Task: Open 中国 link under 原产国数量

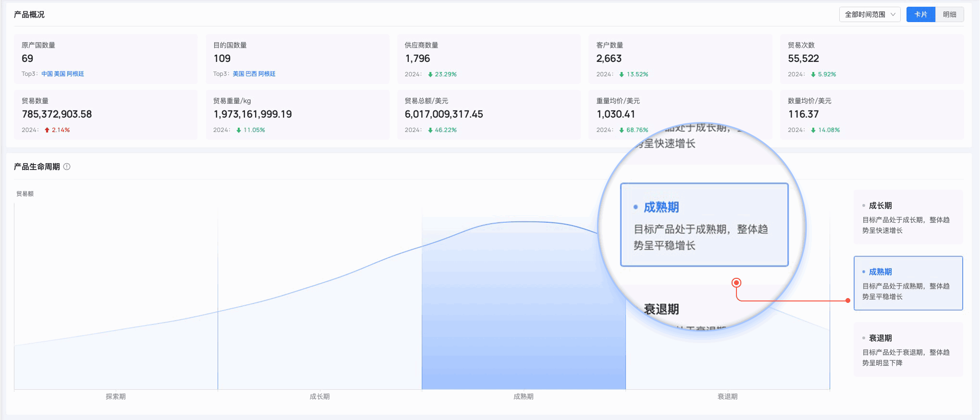Action: click(x=47, y=74)
